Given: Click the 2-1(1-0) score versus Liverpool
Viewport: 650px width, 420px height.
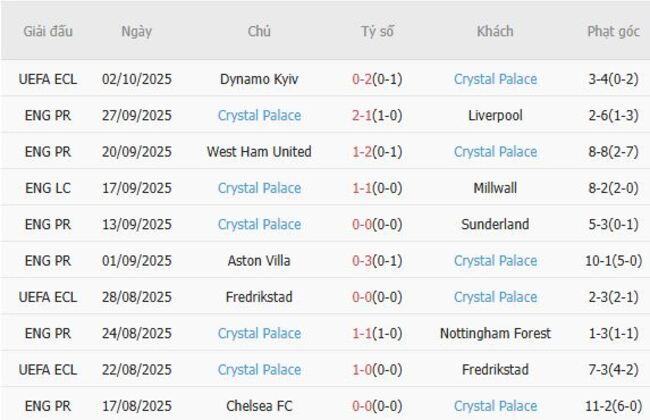Looking at the screenshot, I should (x=377, y=115).
